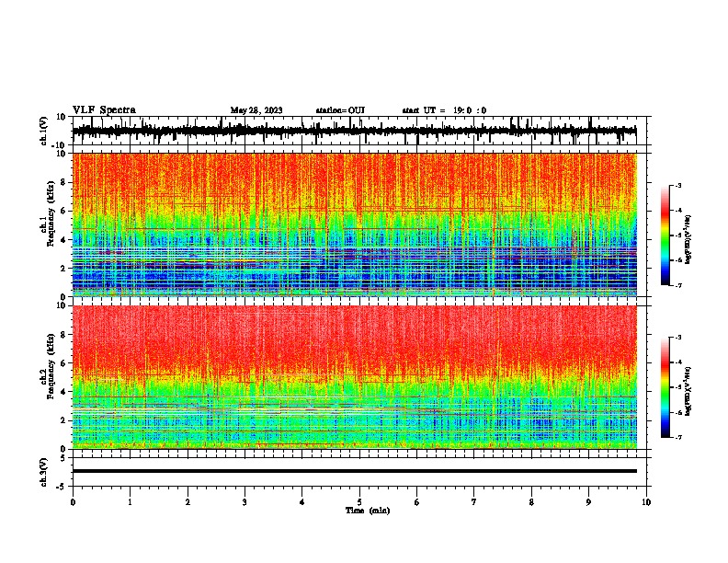Screen dimensions: 728x563
Task: Click the "station=OUI" header text
Action: (x=340, y=110)
